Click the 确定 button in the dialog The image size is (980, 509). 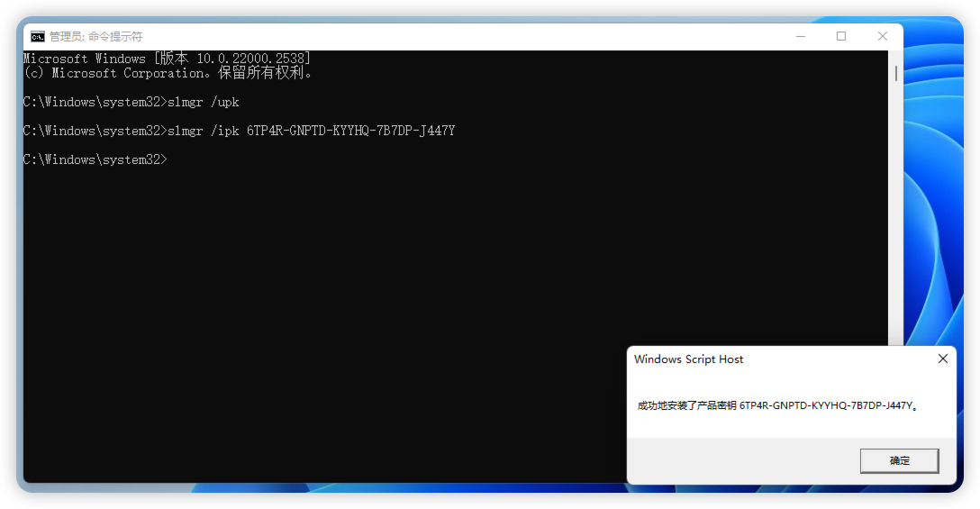point(899,461)
